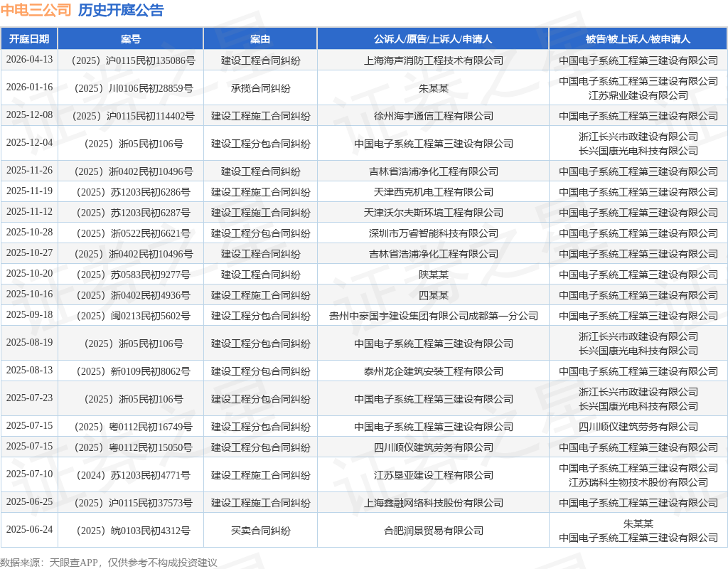Click case number (2025)粤0112民初15050号

(131, 448)
